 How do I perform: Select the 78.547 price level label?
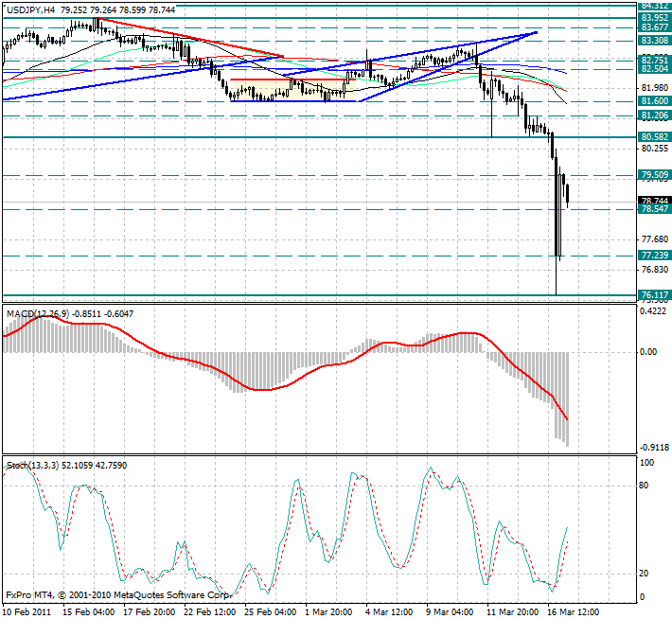click(x=654, y=209)
